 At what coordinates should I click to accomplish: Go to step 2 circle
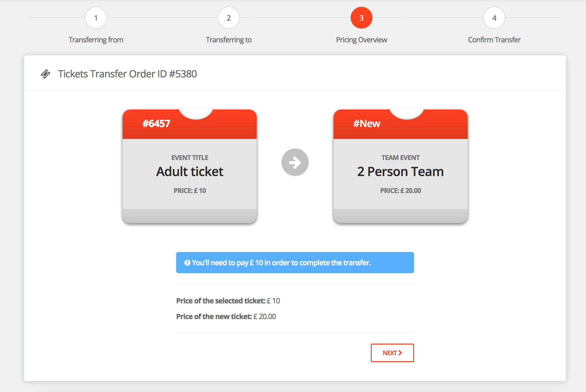click(x=229, y=18)
